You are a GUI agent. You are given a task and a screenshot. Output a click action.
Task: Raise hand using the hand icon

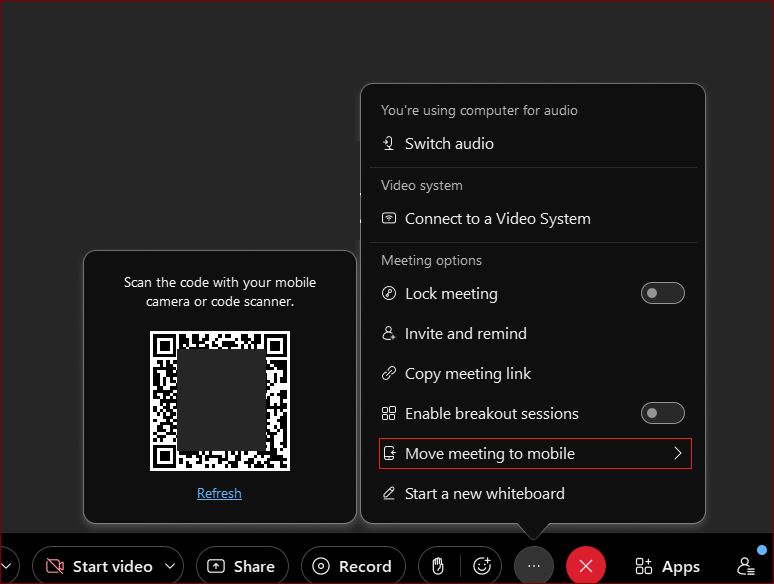(438, 566)
